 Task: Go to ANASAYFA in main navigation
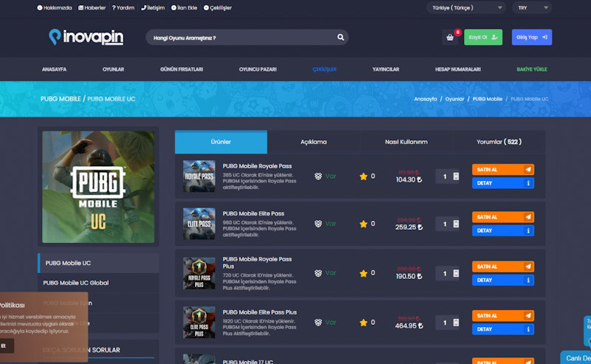point(54,69)
